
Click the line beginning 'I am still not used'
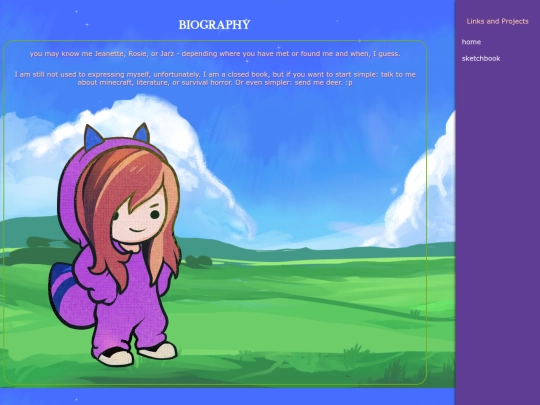tap(215, 74)
